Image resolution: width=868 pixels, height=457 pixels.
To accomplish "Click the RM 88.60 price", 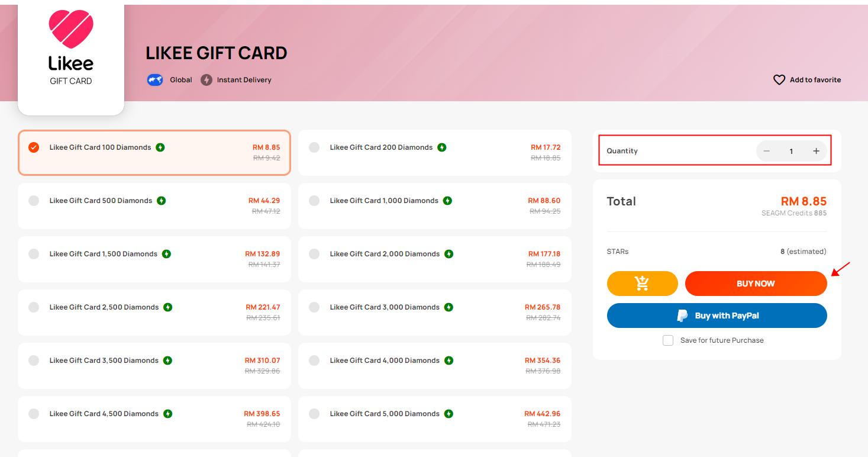I will coord(544,201).
